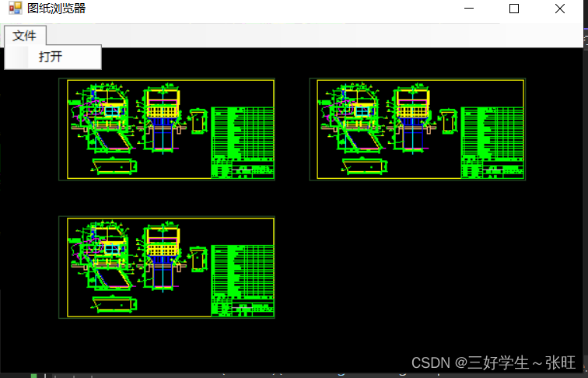Select the bottom-left drawing thumbnail
This screenshot has height=378, width=588.
(167, 268)
